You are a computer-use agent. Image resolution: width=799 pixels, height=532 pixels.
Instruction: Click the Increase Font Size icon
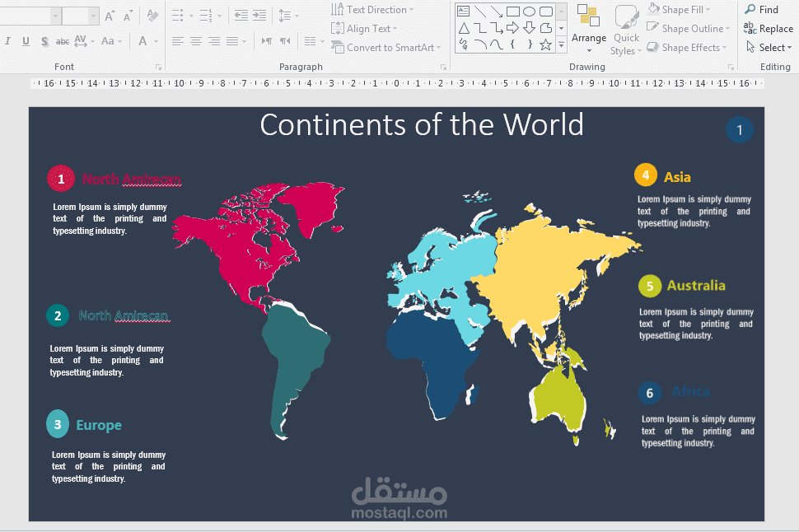(x=110, y=16)
